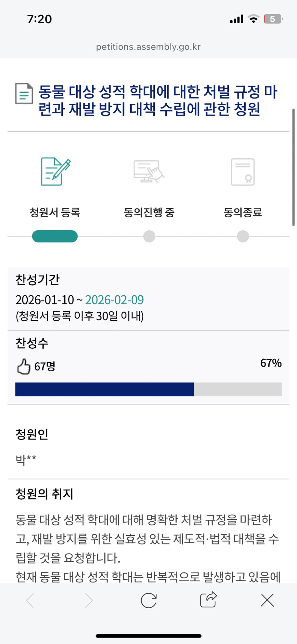Tap the thumbs-up icon next to 67명
The height and width of the screenshot is (644, 297).
[x=23, y=366]
